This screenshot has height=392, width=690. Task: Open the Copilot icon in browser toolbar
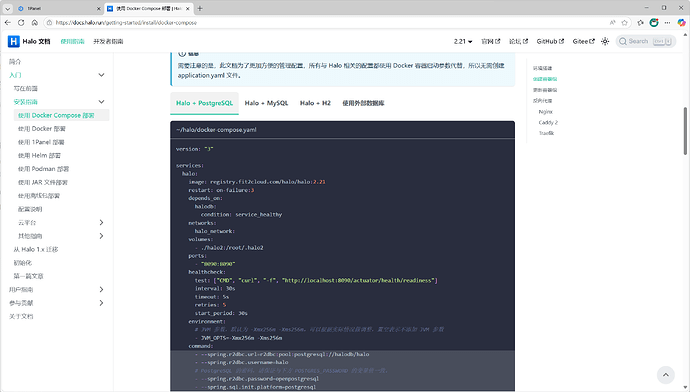pyautogui.click(x=681, y=22)
